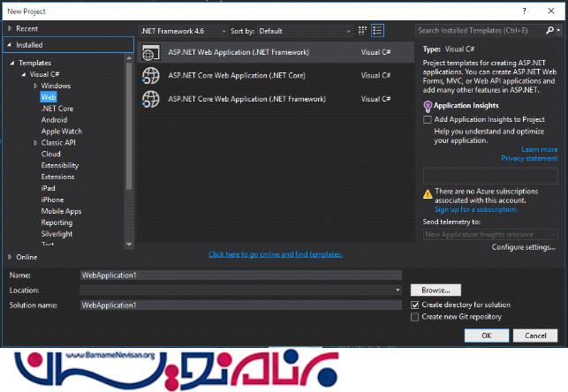Select the Web category
The image size is (568, 392).
pyautogui.click(x=49, y=97)
